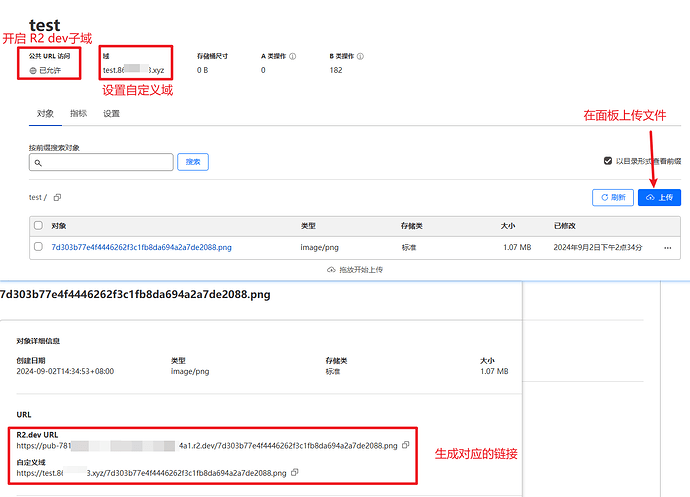
Task: Click the 刷新 button
Action: click(613, 198)
